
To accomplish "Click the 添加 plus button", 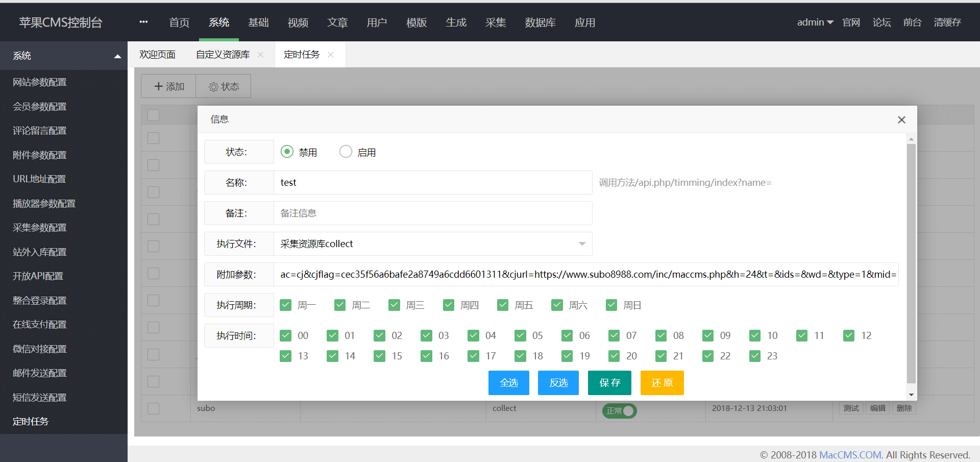I will tap(169, 87).
